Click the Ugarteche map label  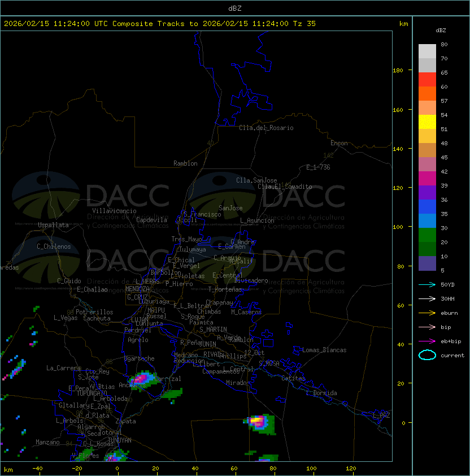[140, 358]
